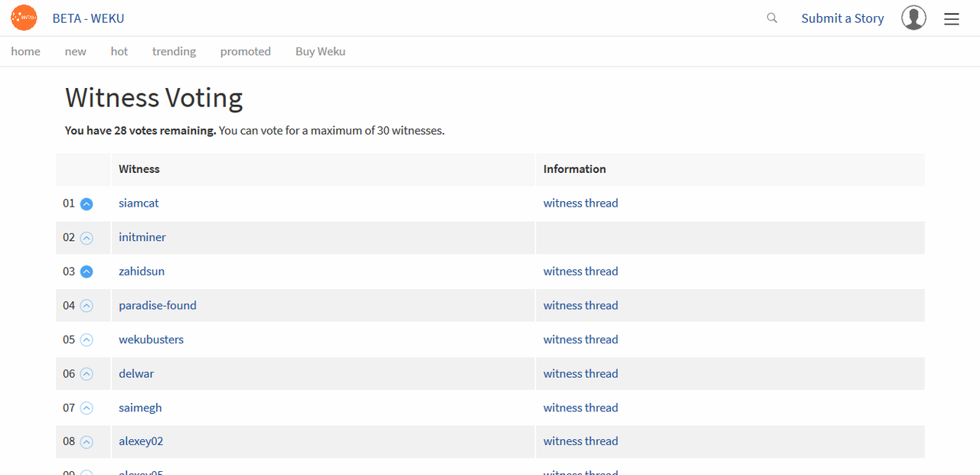This screenshot has height=475, width=980.
Task: Go to the home tab
Action: 25,51
